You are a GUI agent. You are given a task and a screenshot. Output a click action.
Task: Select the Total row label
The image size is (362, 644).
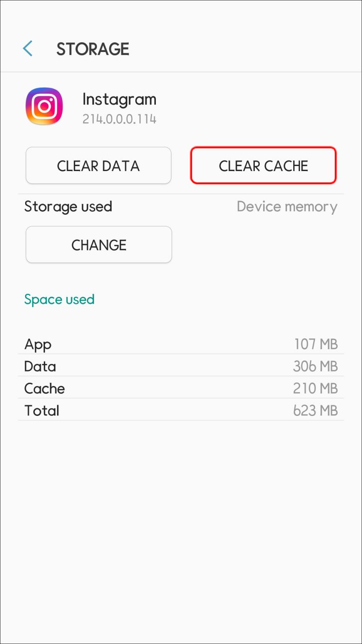coord(42,410)
